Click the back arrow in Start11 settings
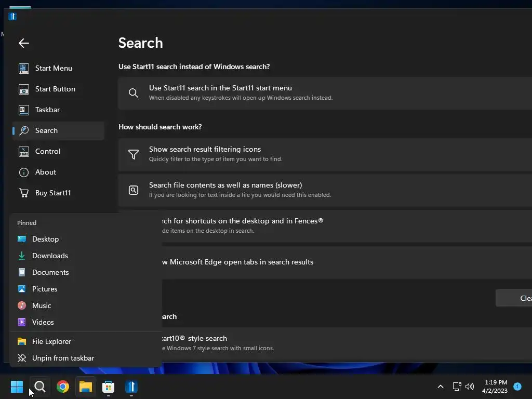532x399 pixels. point(24,43)
